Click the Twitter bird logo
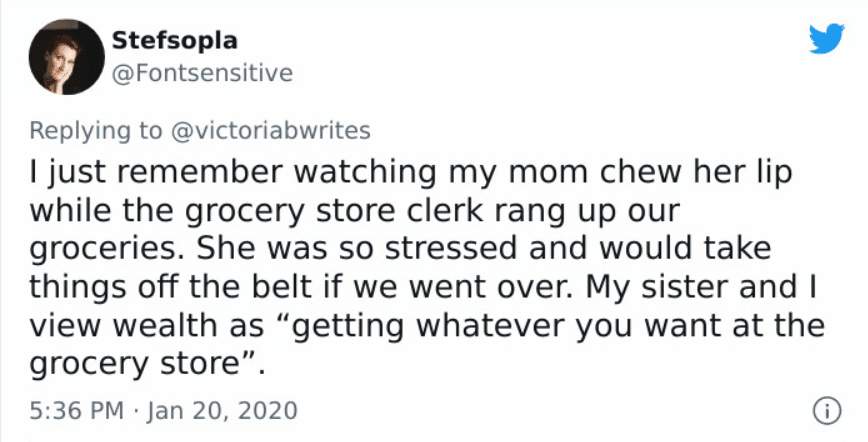This screenshot has height=442, width=868. click(825, 40)
